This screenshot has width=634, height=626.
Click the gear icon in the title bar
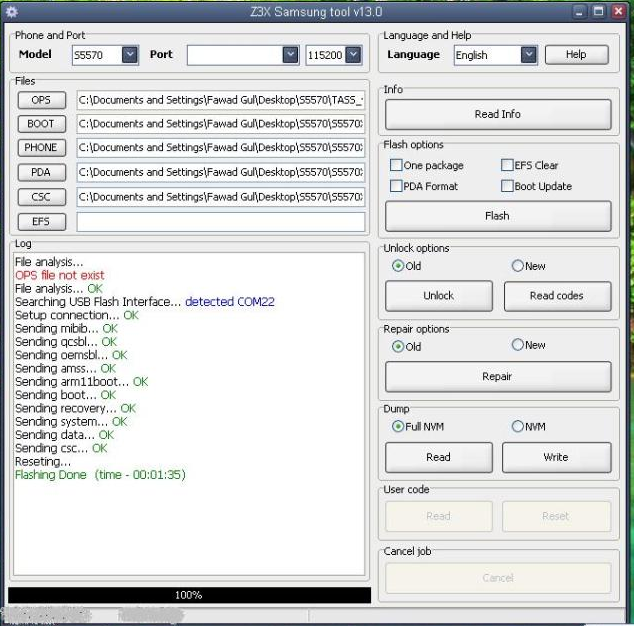(12, 12)
